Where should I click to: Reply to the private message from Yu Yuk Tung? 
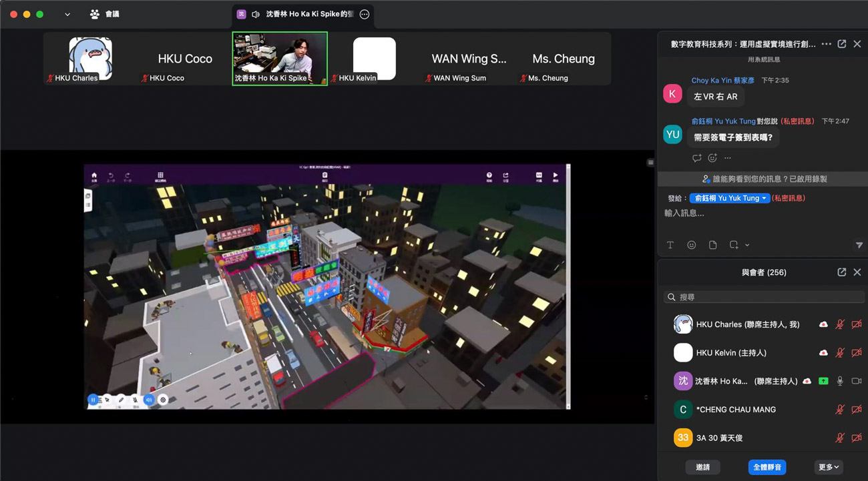pos(696,158)
